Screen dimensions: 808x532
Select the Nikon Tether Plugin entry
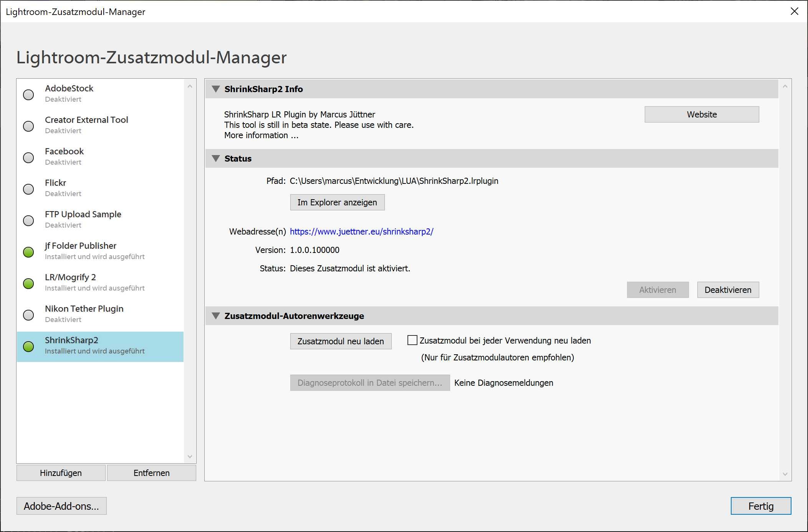click(x=100, y=314)
